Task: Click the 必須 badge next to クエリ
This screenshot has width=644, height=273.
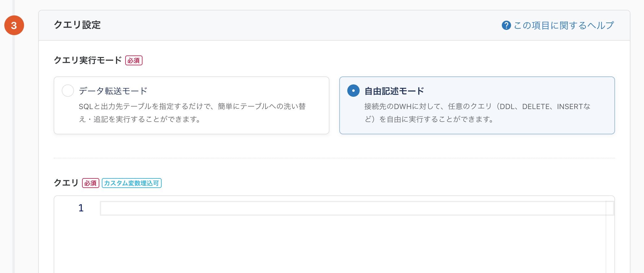Action: [90, 183]
